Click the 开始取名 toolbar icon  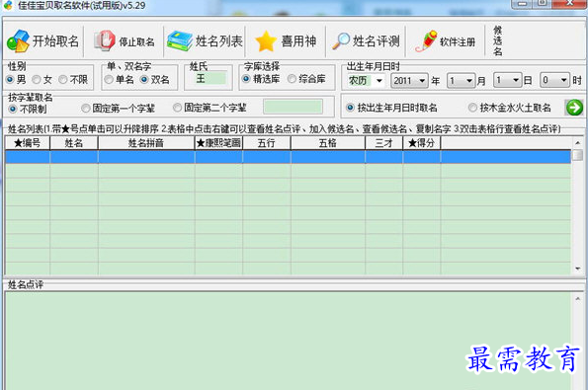[x=18, y=41]
